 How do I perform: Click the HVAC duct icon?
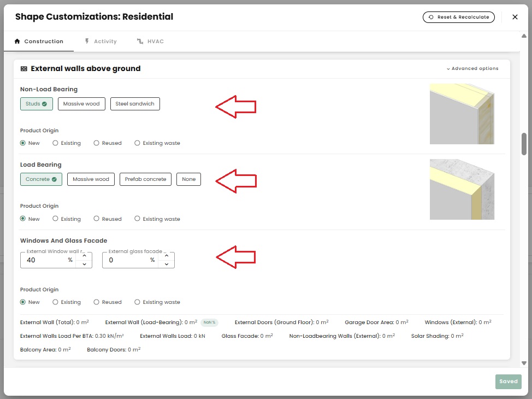click(140, 42)
